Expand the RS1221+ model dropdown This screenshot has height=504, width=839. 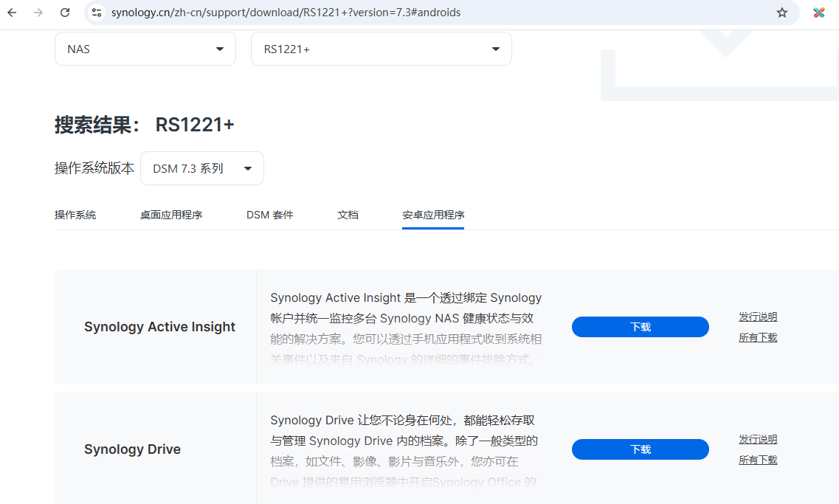(x=381, y=49)
